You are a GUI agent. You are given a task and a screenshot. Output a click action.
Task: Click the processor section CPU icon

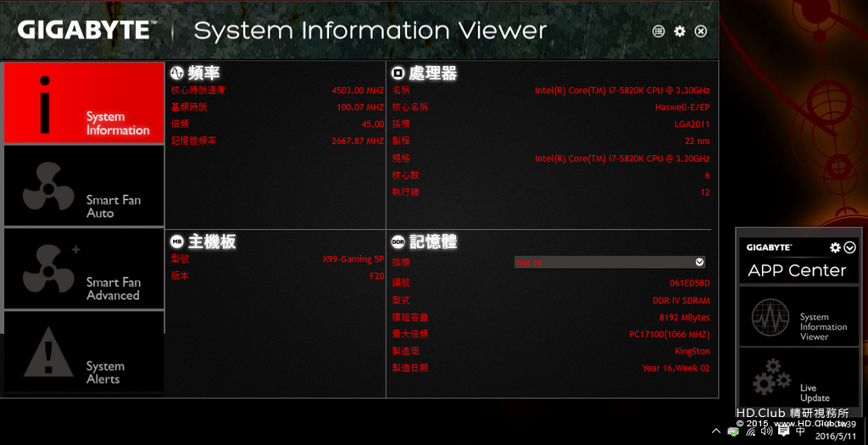tap(398, 73)
